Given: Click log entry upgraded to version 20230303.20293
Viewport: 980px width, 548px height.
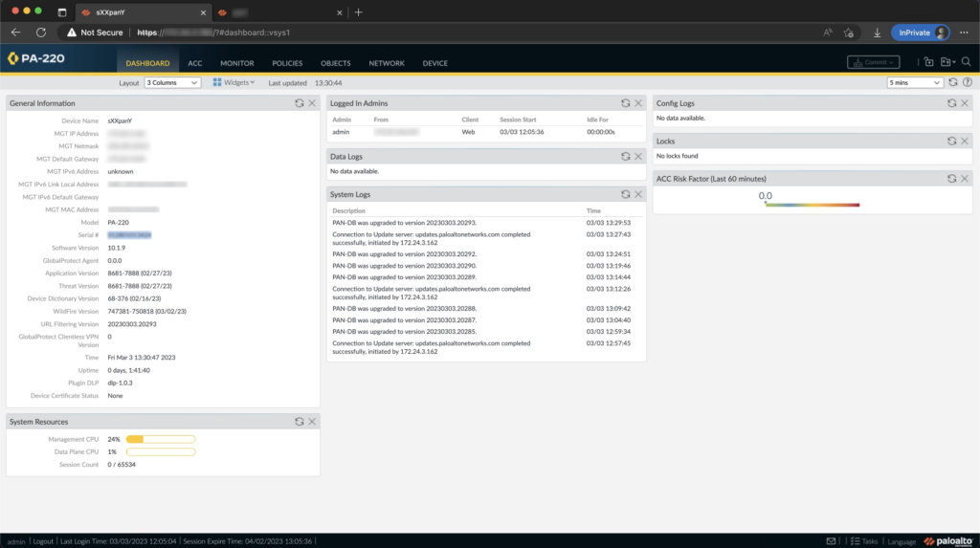Looking at the screenshot, I should (x=405, y=223).
